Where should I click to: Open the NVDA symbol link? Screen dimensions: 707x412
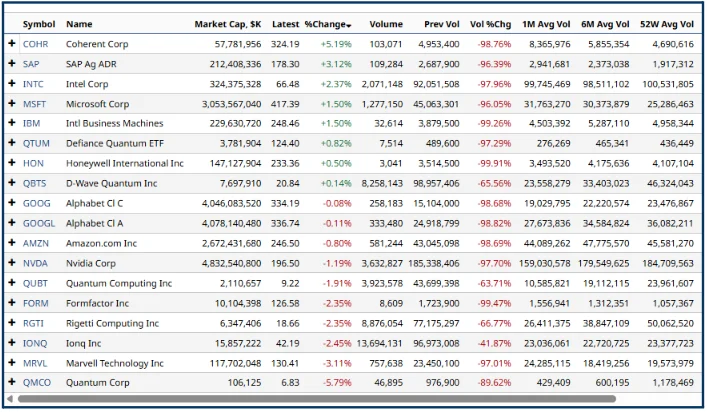coord(35,263)
